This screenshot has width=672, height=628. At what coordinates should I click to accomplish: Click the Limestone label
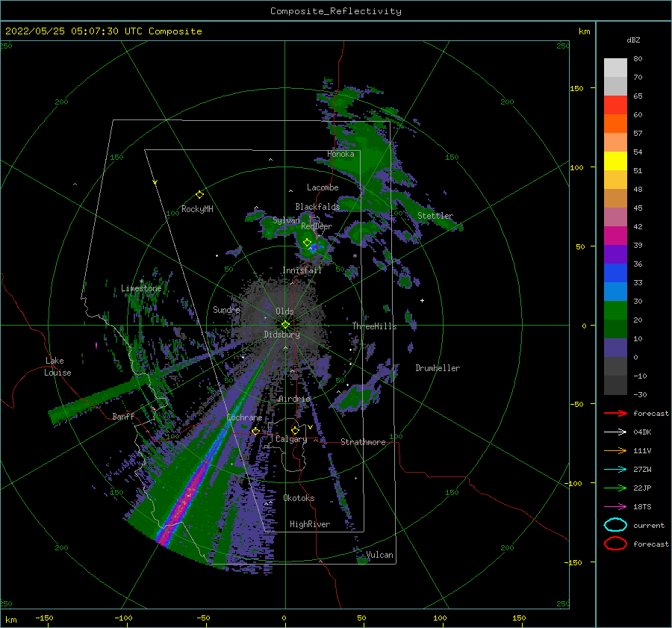[141, 288]
